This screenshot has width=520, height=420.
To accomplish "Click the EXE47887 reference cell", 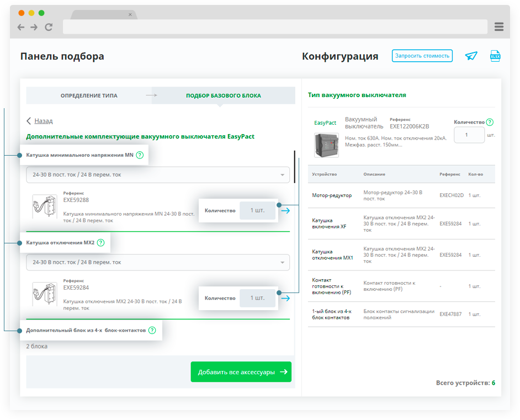I will coord(450,314).
